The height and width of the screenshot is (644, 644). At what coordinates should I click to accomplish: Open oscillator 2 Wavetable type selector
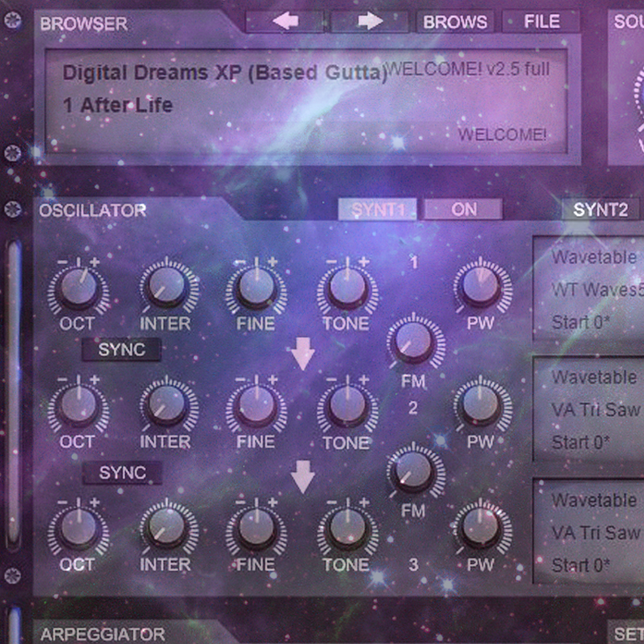[x=594, y=377]
